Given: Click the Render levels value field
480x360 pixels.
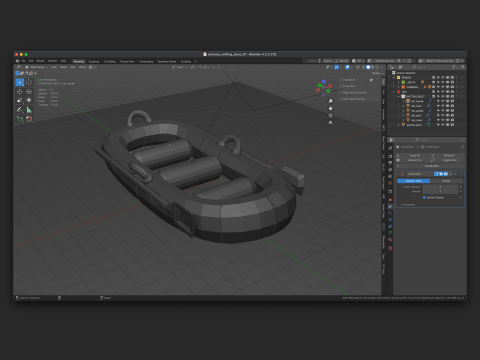Looking at the screenshot, I should [440, 191].
